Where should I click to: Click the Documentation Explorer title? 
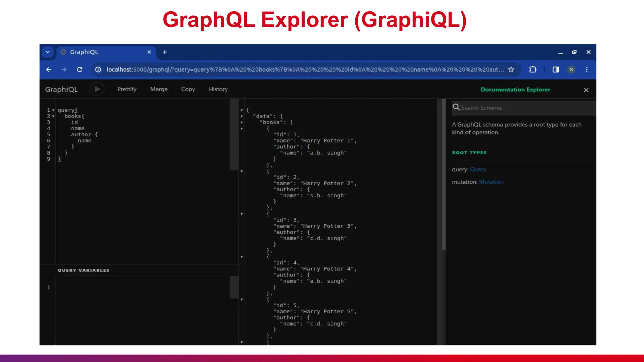[515, 90]
